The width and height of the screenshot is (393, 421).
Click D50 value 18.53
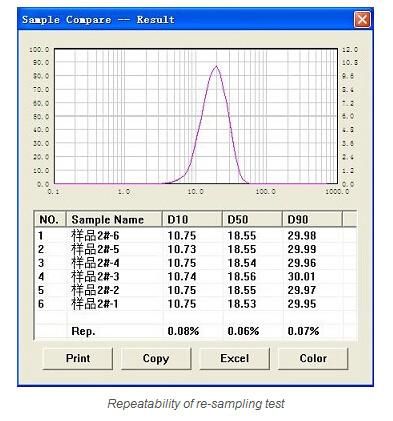tap(242, 304)
